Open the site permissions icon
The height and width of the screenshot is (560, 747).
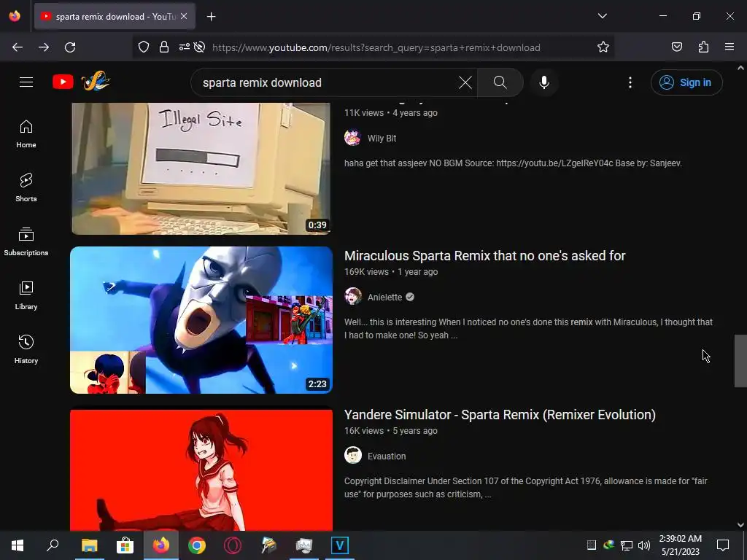[x=184, y=47]
